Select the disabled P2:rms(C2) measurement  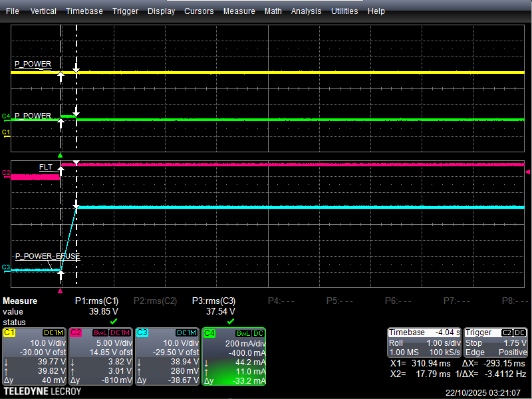click(x=155, y=301)
